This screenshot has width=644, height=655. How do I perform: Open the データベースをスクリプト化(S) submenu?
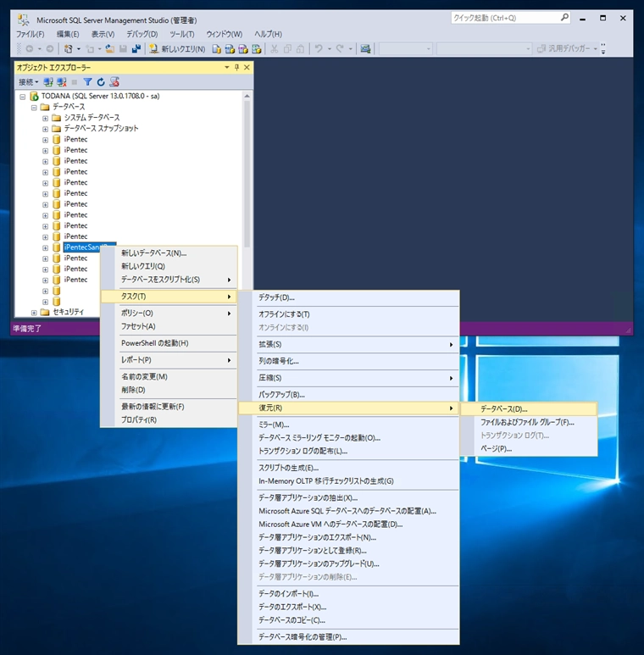(169, 280)
